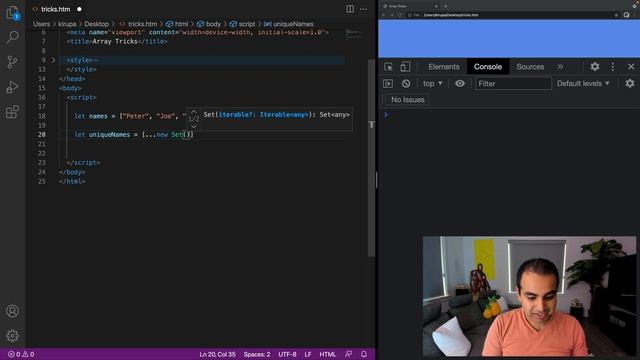Click the browser back button
Screen dimensions: 640x360
(383, 15)
